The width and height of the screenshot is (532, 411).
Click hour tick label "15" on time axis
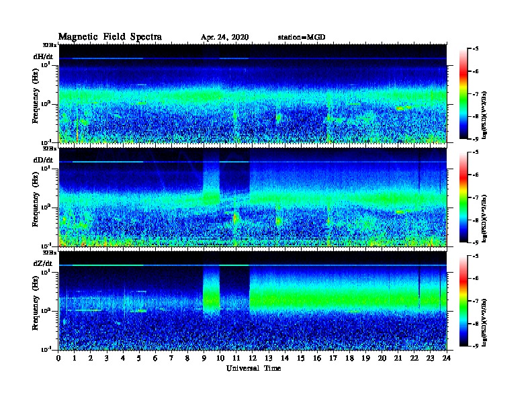click(301, 359)
